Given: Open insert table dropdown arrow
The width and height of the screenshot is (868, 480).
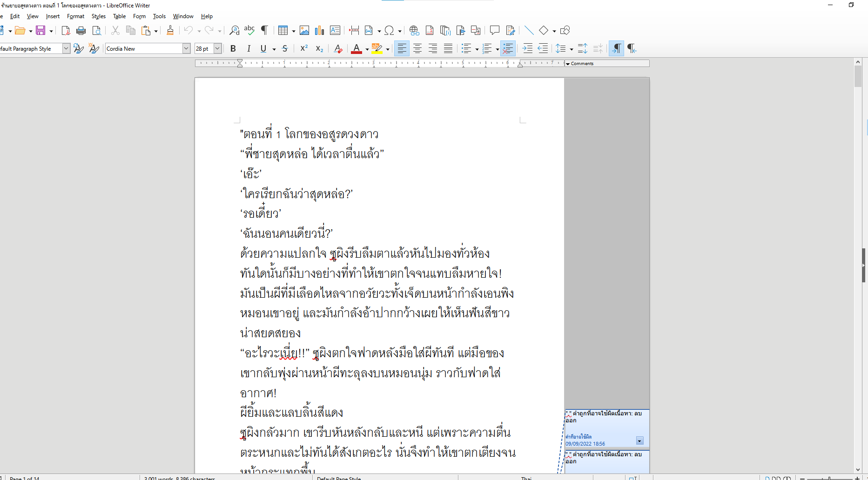Looking at the screenshot, I should click(293, 31).
